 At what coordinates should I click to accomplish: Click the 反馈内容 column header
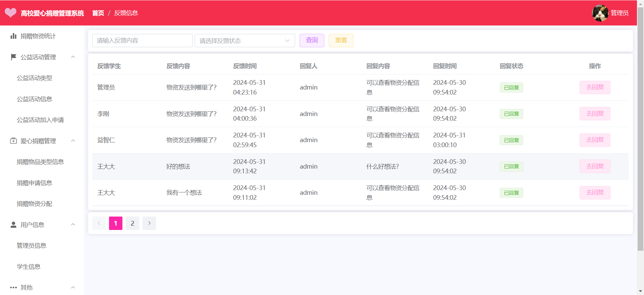coord(178,66)
